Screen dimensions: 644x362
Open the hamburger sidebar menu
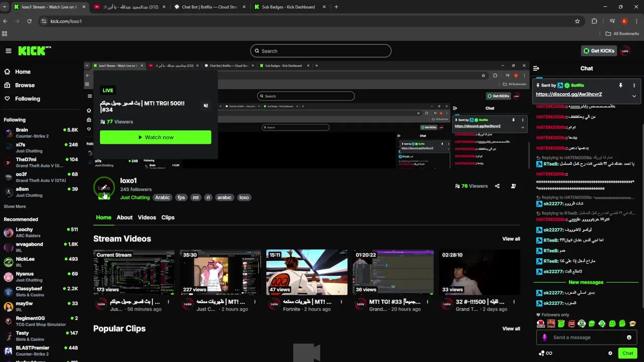(x=9, y=51)
